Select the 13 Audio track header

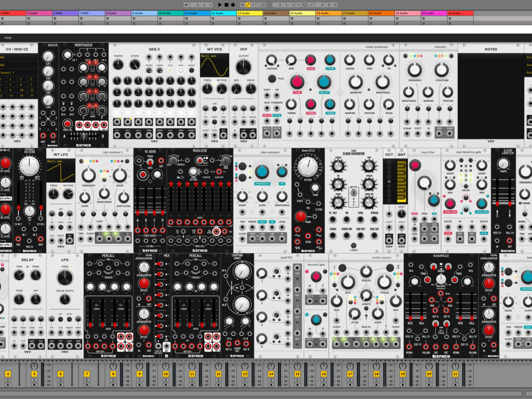250,13
